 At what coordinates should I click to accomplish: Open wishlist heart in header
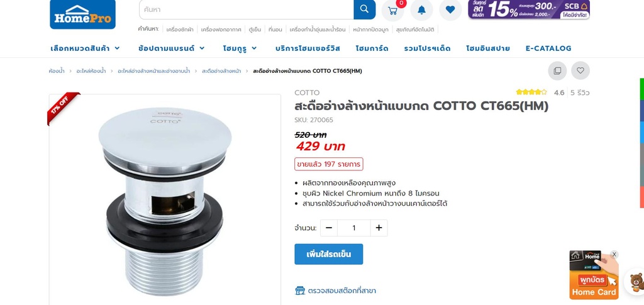(x=450, y=10)
